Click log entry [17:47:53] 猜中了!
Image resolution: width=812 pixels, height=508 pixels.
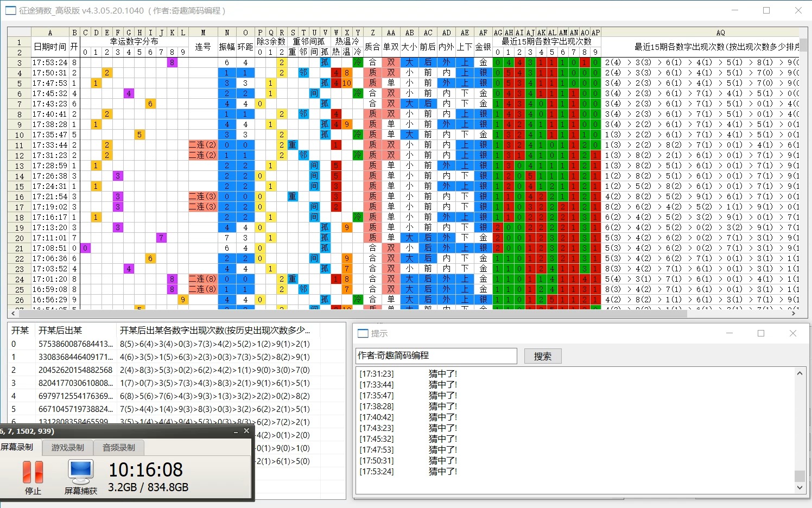coord(408,450)
